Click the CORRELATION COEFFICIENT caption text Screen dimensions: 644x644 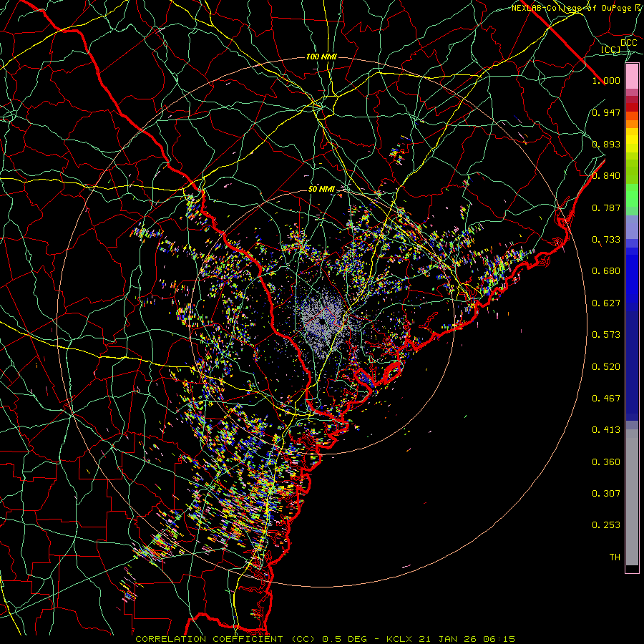(209, 639)
